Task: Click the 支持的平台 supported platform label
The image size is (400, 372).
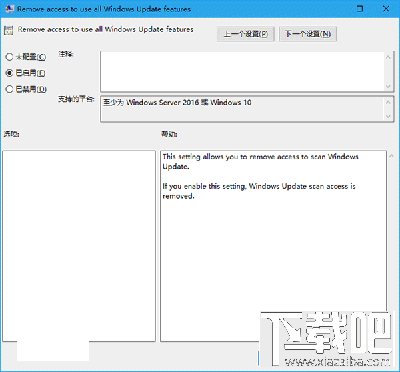Action: point(76,99)
